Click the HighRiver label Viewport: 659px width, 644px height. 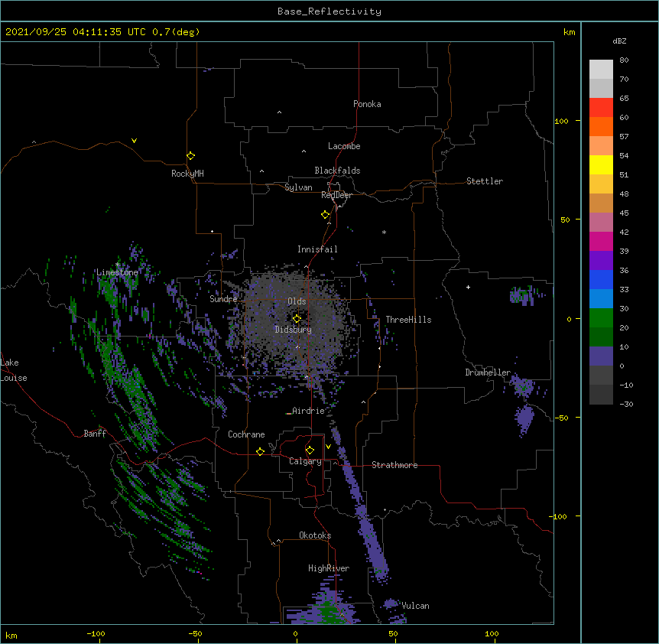(x=329, y=568)
